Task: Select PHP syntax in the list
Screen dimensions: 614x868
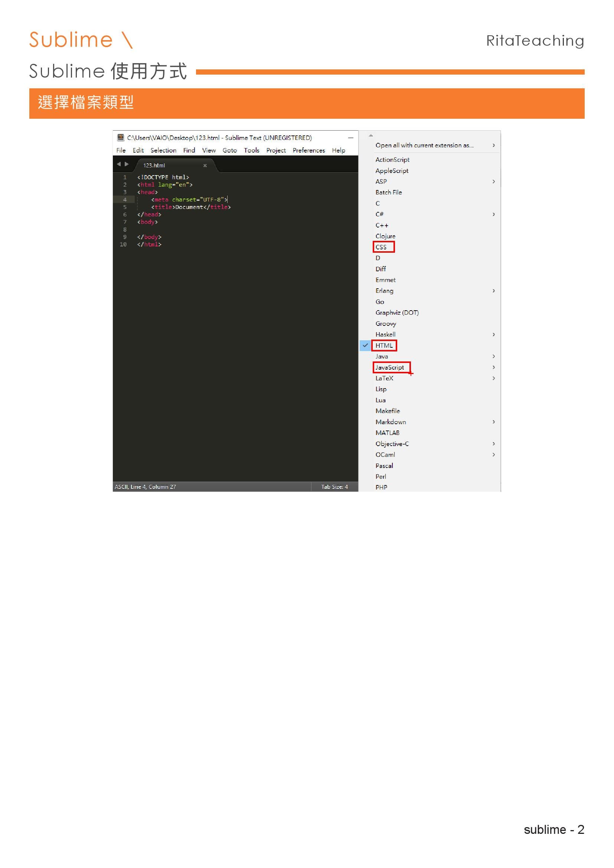Action: [x=381, y=487]
